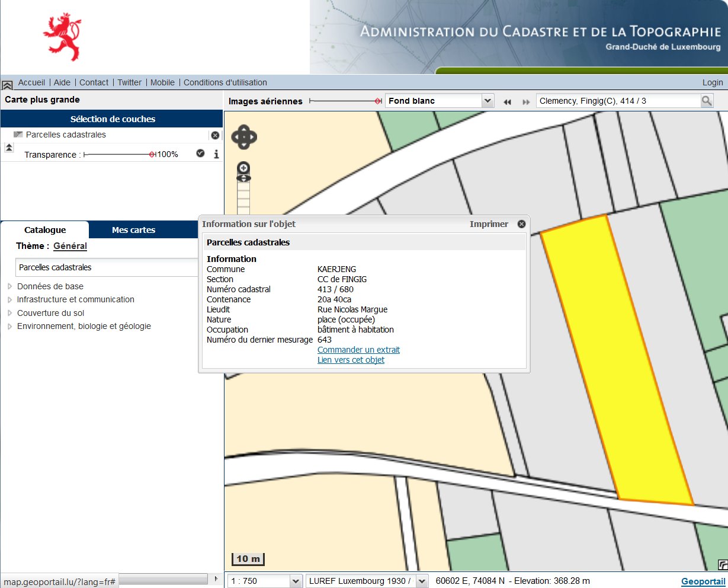
Task: Switch to the Catalogue tab
Action: 45,230
